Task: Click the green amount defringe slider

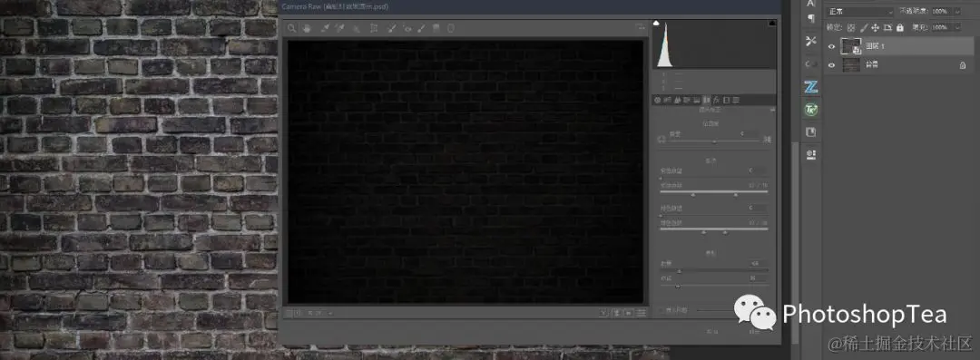Action: pos(714,216)
